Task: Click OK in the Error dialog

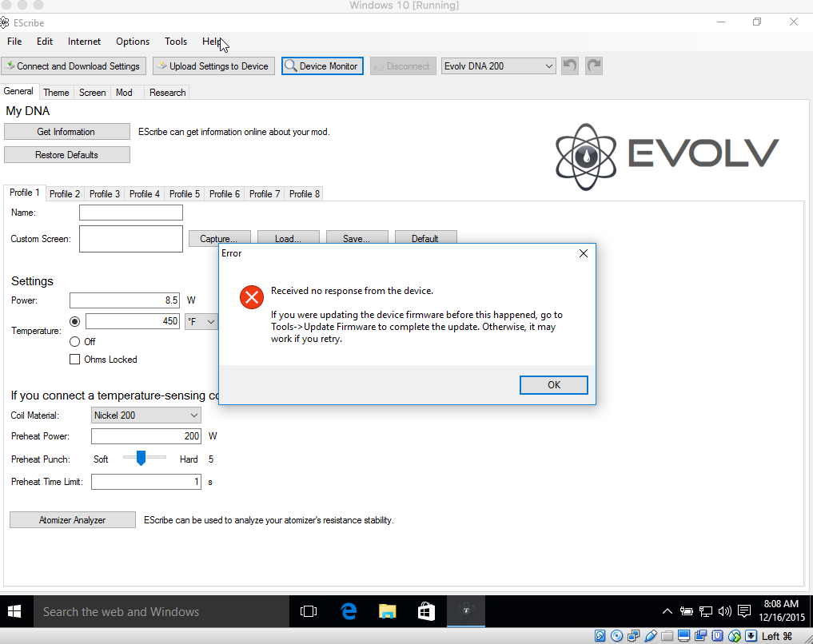Action: click(x=554, y=385)
